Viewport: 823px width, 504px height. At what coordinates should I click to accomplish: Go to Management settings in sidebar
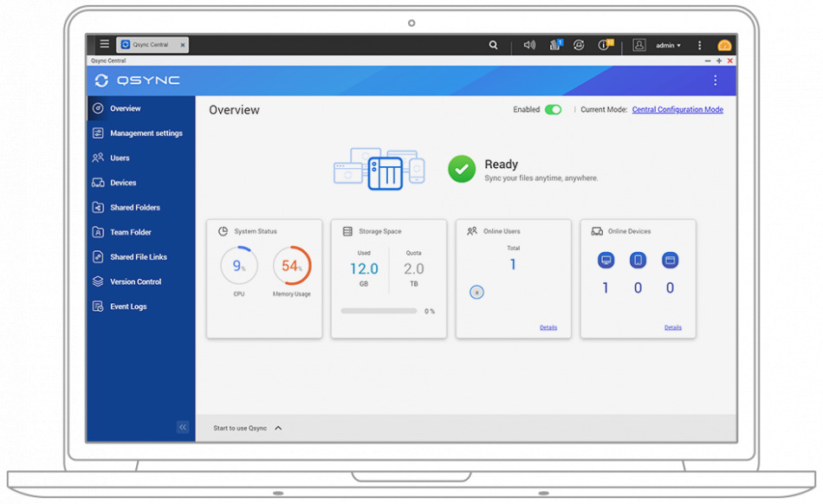(146, 133)
